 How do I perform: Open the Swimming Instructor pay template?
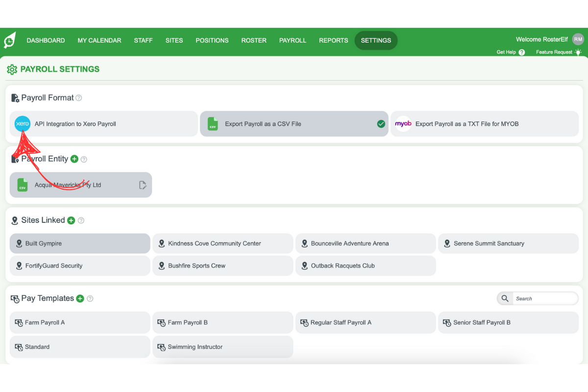(222, 347)
